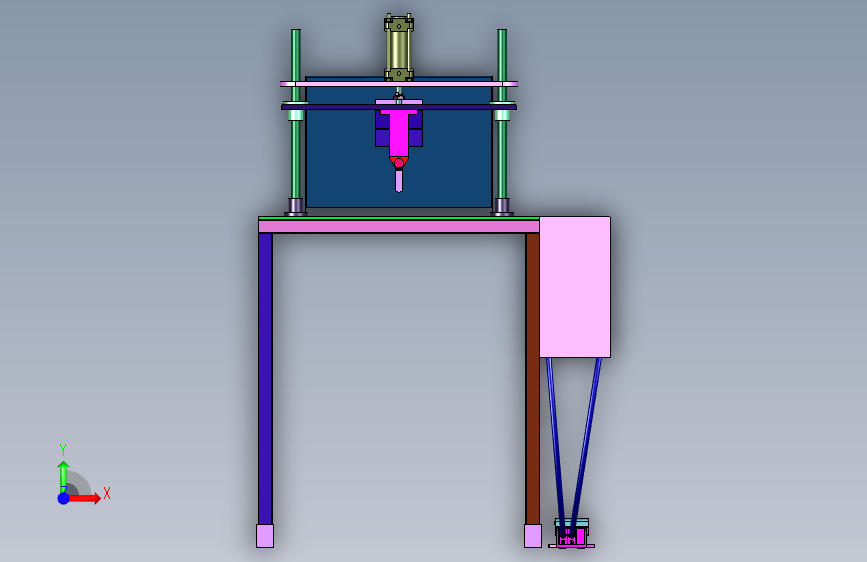Select the right column's grey base flange
The image size is (867, 562).
point(502,206)
